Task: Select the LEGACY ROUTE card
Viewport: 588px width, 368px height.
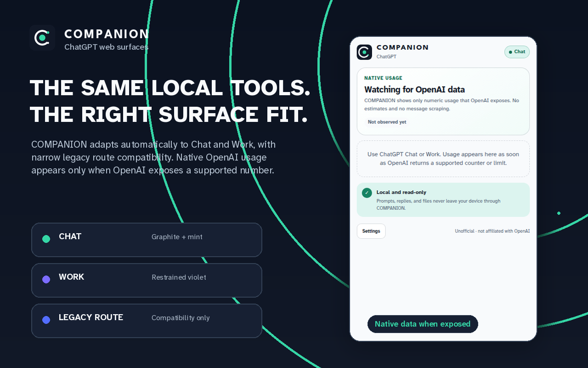Action: tap(147, 321)
